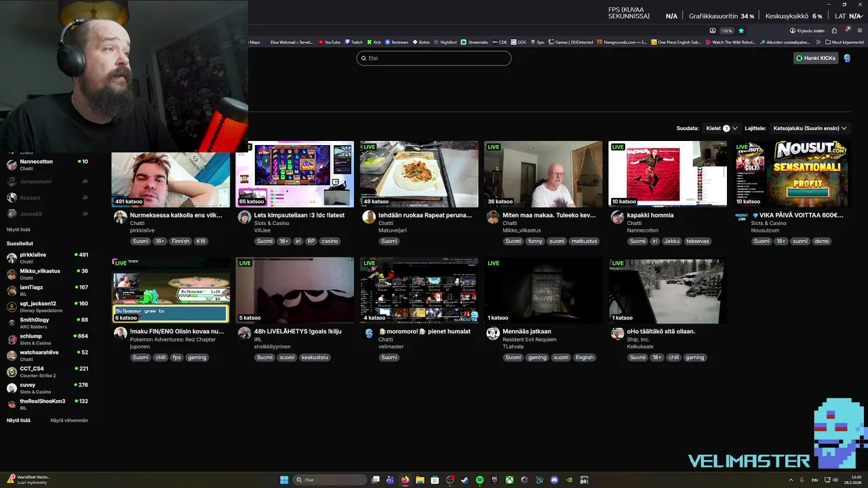The width and height of the screenshot is (868, 488).
Task: Expand the followed list with upper Näytä lisää
Action: [x=18, y=230]
